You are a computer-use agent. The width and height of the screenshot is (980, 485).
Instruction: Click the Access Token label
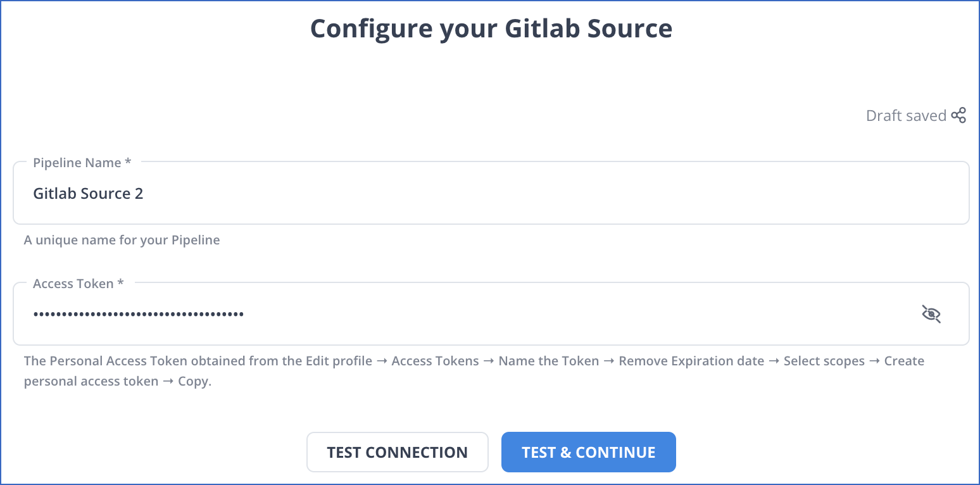tap(71, 283)
